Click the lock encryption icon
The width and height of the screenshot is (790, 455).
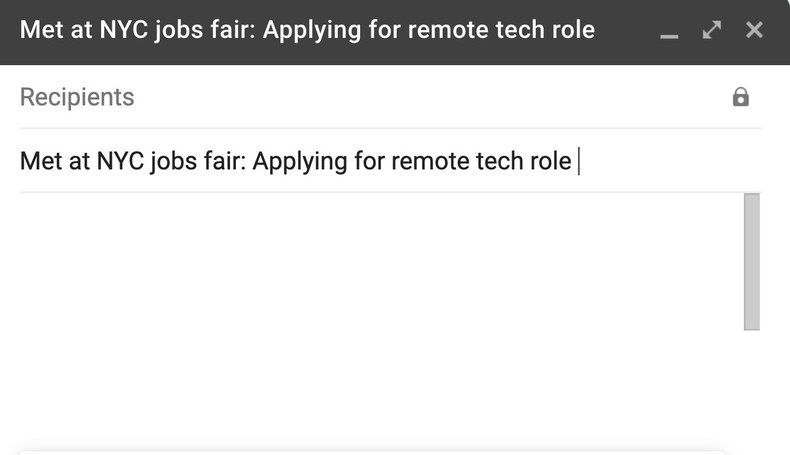tap(741, 97)
